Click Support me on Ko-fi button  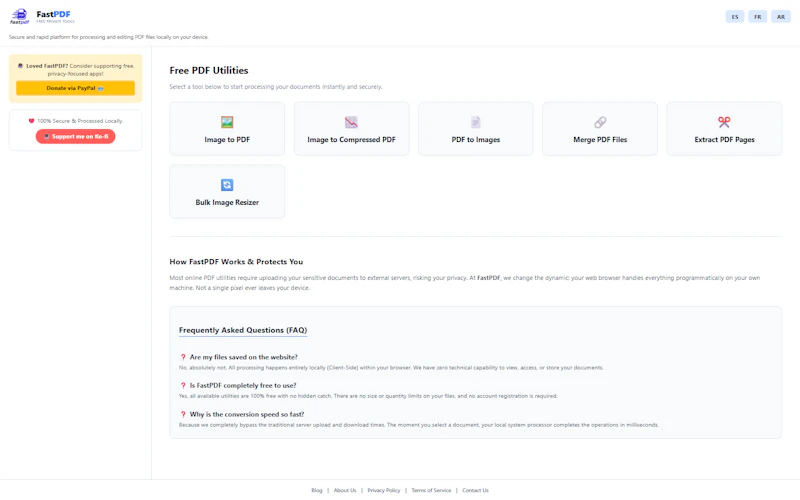(x=76, y=136)
